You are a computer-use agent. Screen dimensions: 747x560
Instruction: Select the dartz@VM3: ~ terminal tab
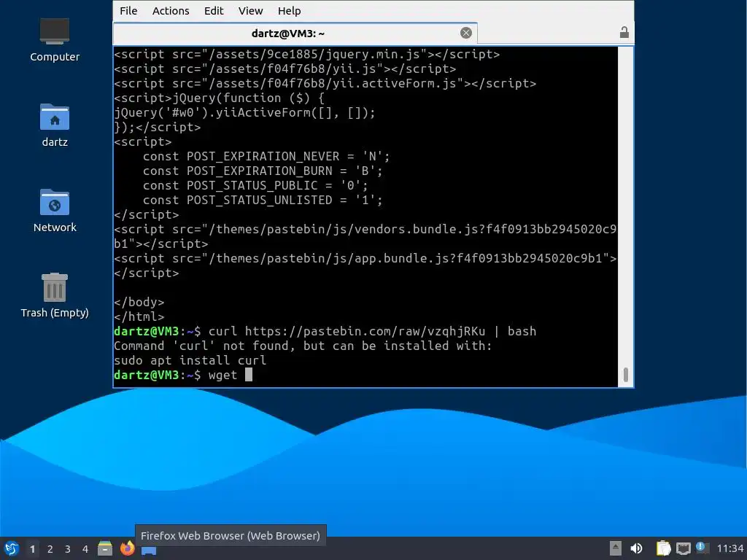tap(295, 34)
